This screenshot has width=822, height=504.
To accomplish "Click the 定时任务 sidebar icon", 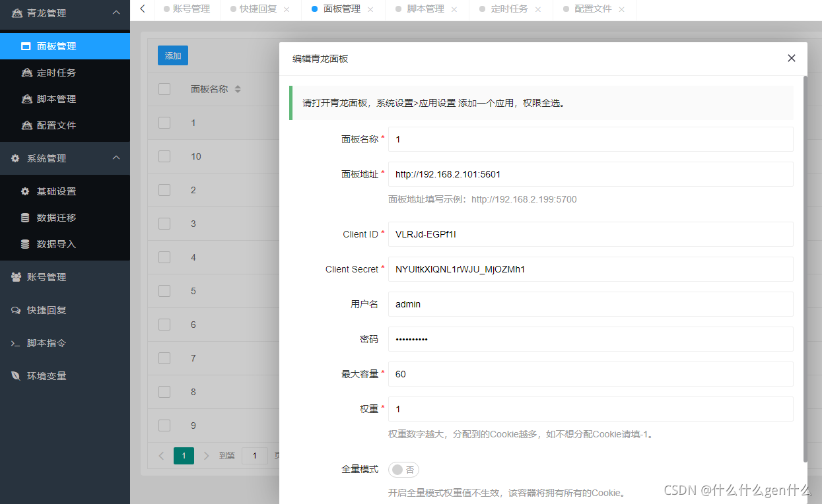I will [26, 73].
